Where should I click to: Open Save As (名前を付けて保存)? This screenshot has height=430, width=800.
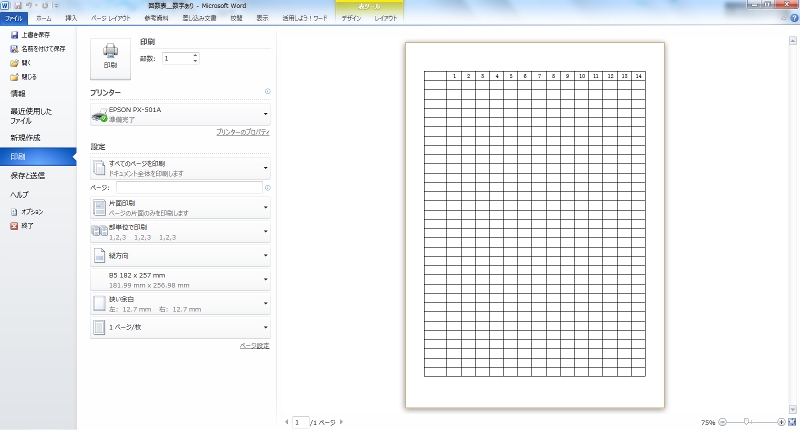click(x=38, y=49)
